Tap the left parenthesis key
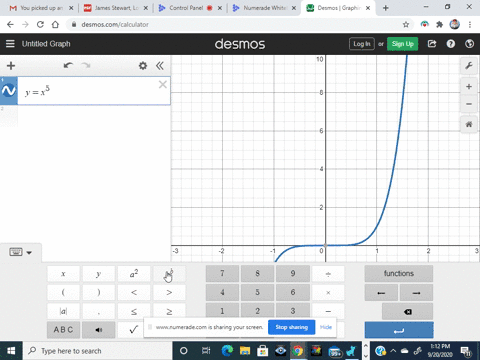This screenshot has height=360, width=480. (x=63, y=292)
